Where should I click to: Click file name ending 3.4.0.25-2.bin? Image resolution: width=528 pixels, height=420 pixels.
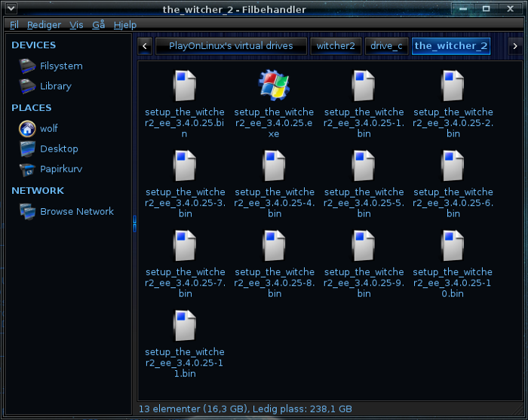pyautogui.click(x=453, y=123)
